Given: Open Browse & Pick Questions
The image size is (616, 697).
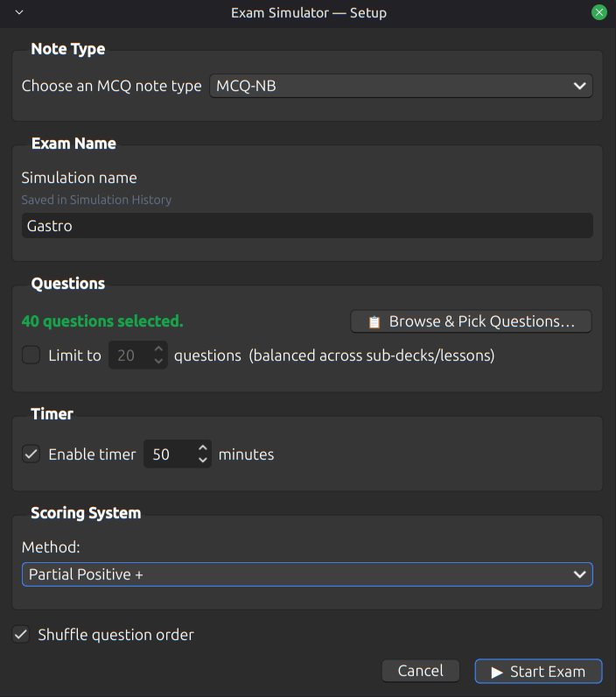Looking at the screenshot, I should (x=471, y=321).
